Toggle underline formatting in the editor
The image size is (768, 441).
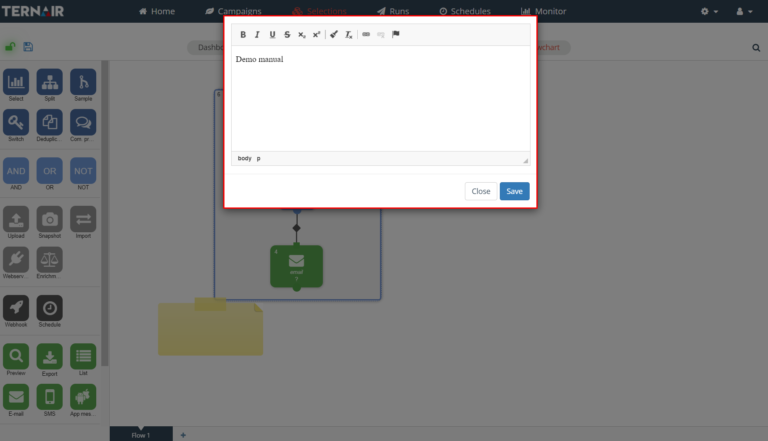pyautogui.click(x=272, y=34)
